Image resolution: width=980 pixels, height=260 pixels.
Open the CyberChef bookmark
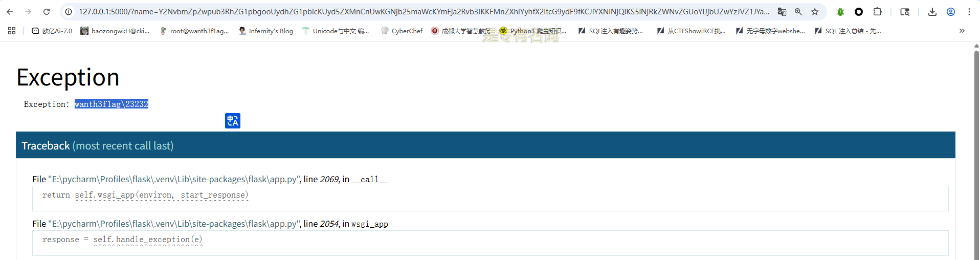pos(402,31)
